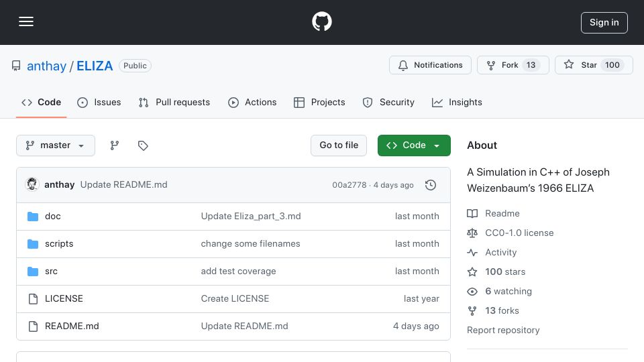This screenshot has width=644, height=362.
Task: Click the CC0-1.0 license link
Action: (519, 233)
